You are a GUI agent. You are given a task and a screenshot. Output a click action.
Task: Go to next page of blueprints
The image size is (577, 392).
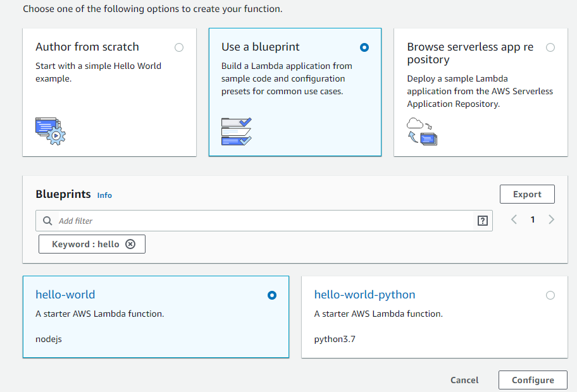(551, 219)
